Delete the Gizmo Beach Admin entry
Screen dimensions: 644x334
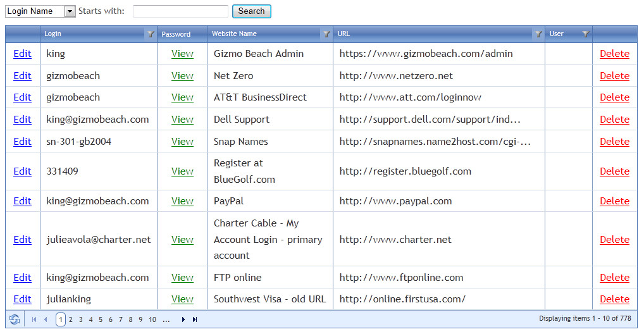tap(614, 54)
